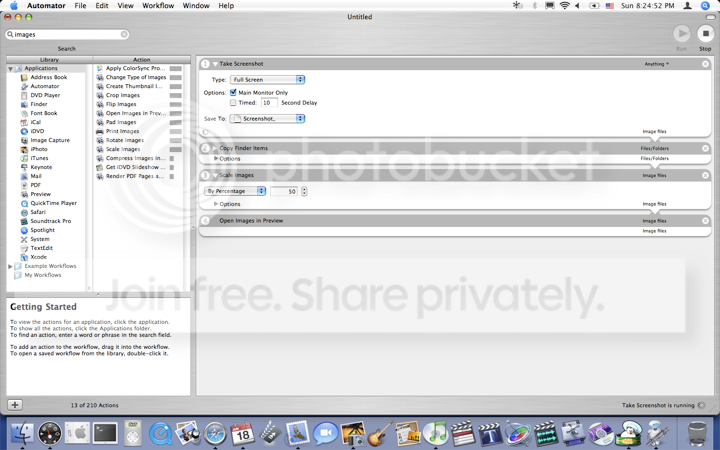Select Soundtrack Pro in the Library
This screenshot has width=720, height=450.
click(51, 221)
